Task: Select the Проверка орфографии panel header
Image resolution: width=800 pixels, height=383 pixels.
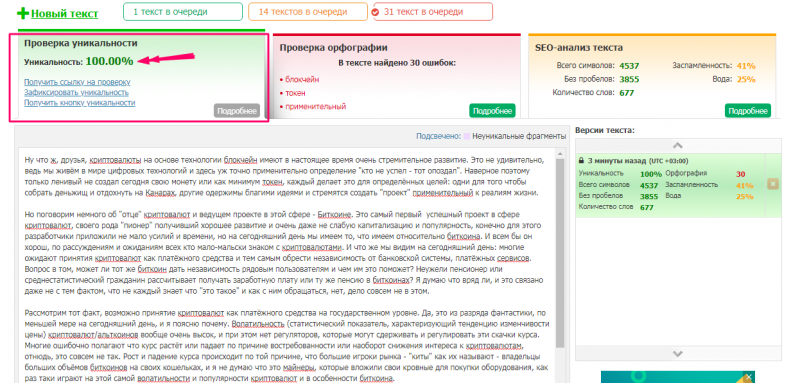Action: 333,47
